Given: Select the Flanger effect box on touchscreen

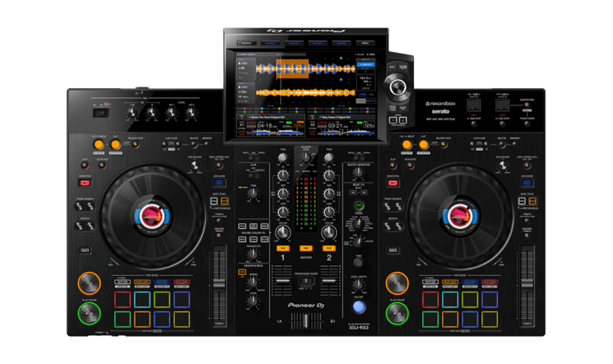Looking at the screenshot, I should pyautogui.click(x=367, y=66).
